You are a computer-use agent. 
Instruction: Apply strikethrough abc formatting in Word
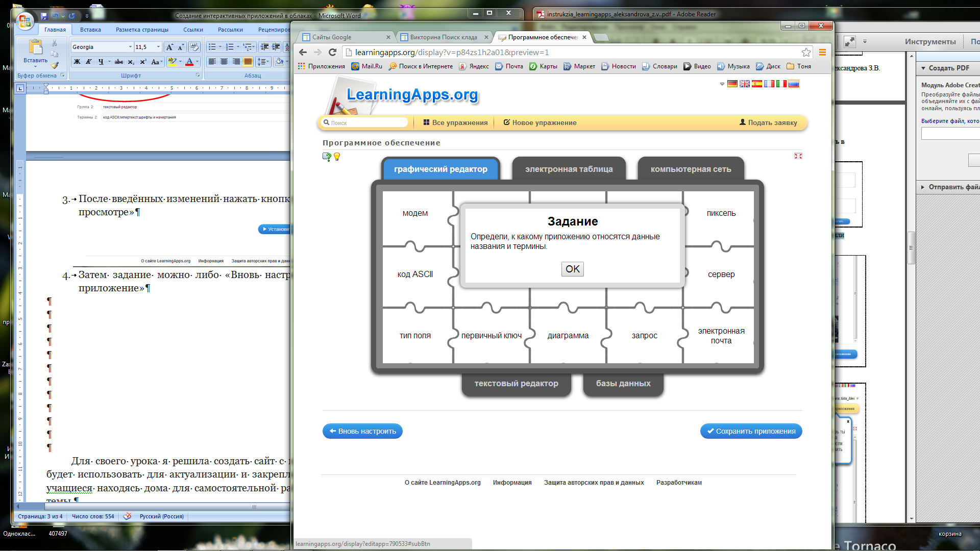pyautogui.click(x=119, y=62)
